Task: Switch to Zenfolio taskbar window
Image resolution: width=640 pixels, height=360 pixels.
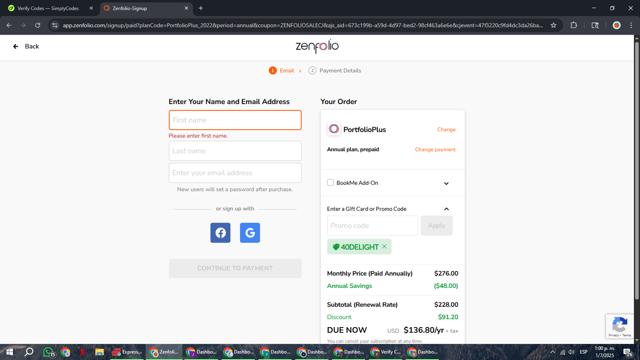Action: point(164,352)
